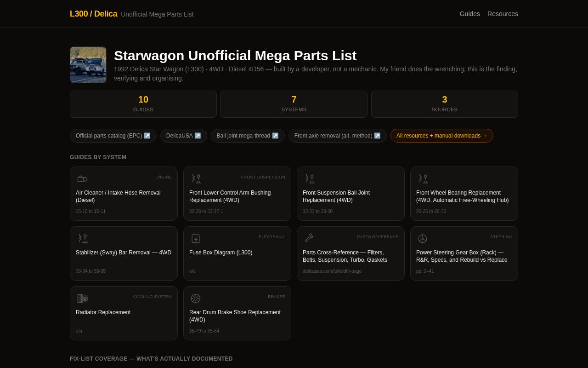Click the brake drum icon on Rear Drum Brake card
The width and height of the screenshot is (588, 368).
196,298
